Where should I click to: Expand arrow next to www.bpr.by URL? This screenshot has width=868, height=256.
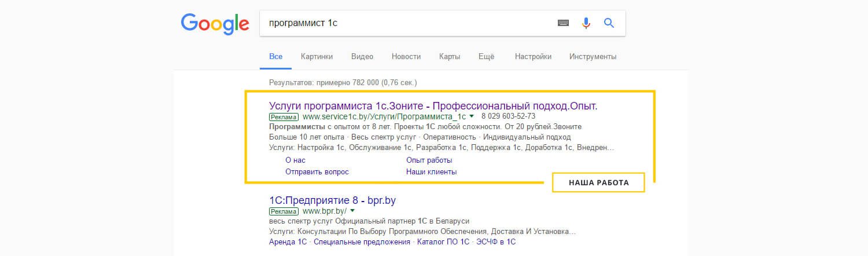click(x=352, y=211)
